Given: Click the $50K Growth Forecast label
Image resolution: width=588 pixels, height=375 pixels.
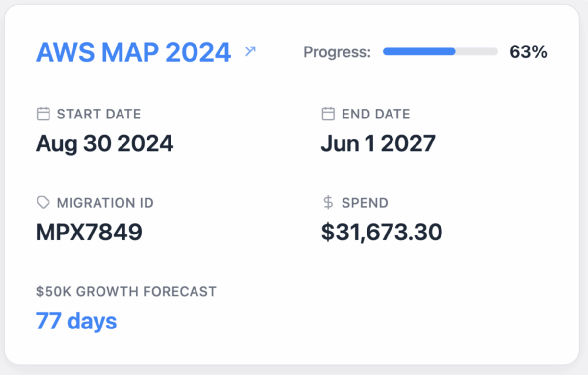Looking at the screenshot, I should [x=126, y=292].
